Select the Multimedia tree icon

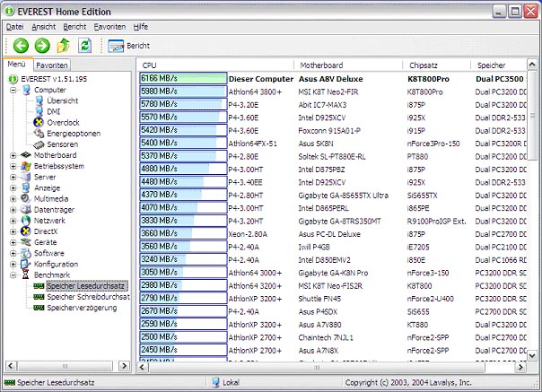pos(26,198)
